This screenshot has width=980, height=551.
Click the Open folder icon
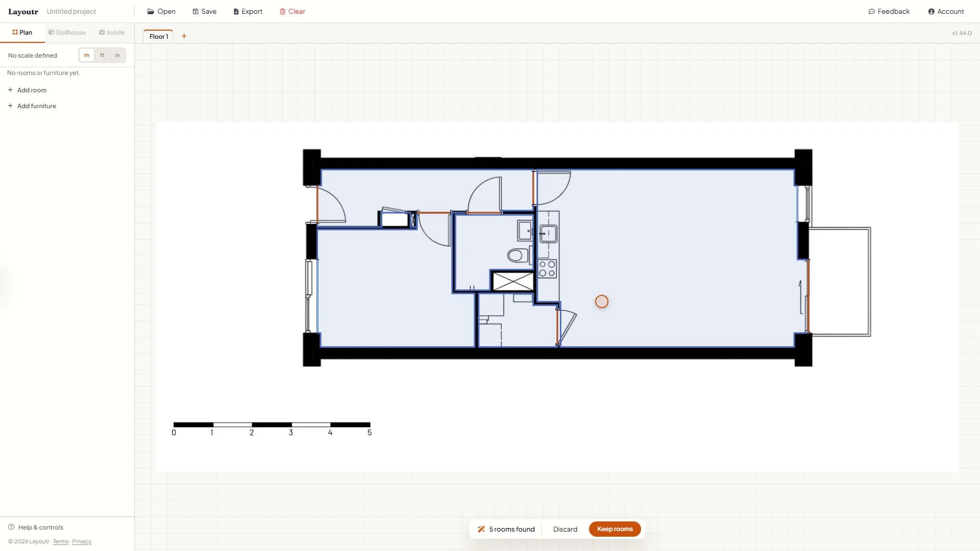tap(151, 11)
